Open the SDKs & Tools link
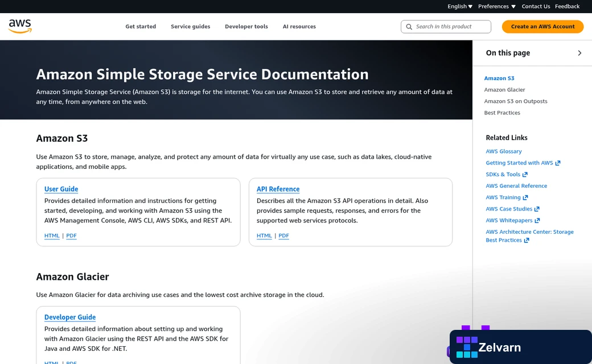Image resolution: width=592 pixels, height=364 pixels. coord(503,174)
